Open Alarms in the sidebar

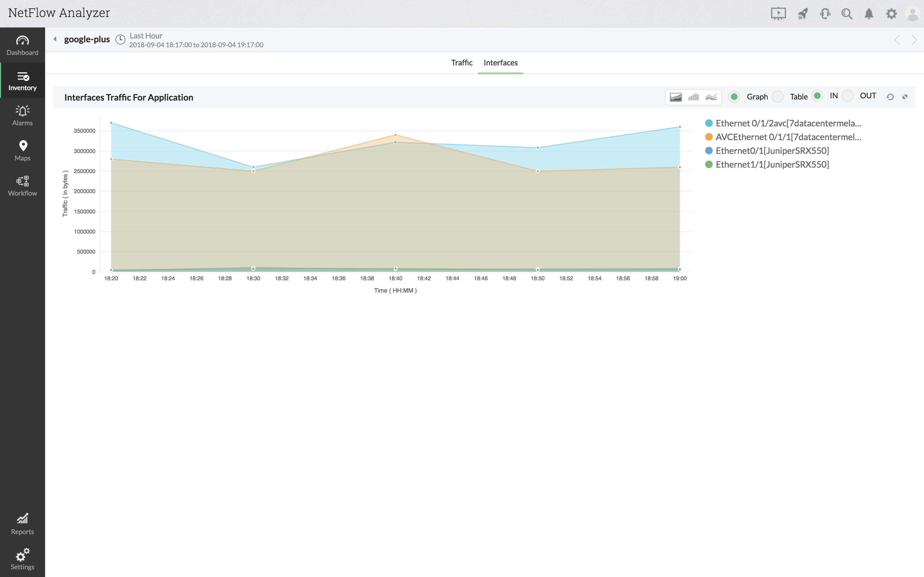click(x=23, y=116)
